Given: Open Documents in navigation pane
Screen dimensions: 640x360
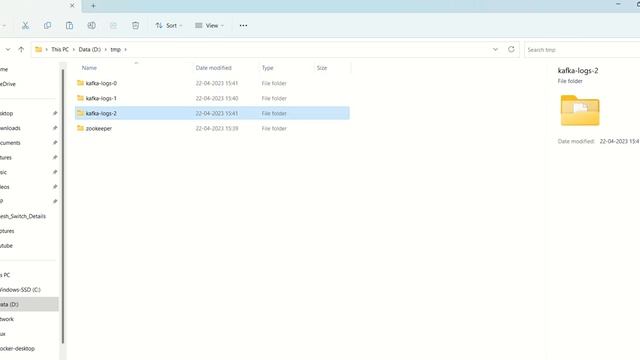Looking at the screenshot, I should click(10, 143).
